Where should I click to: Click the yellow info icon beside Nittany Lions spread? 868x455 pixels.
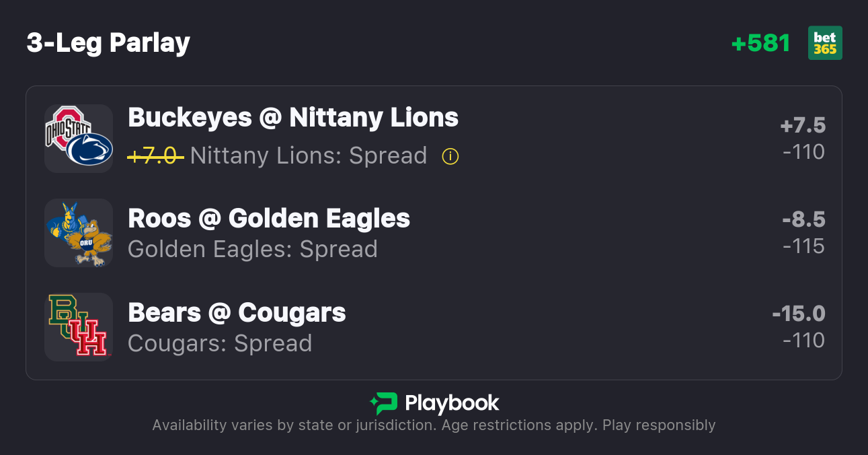(450, 156)
